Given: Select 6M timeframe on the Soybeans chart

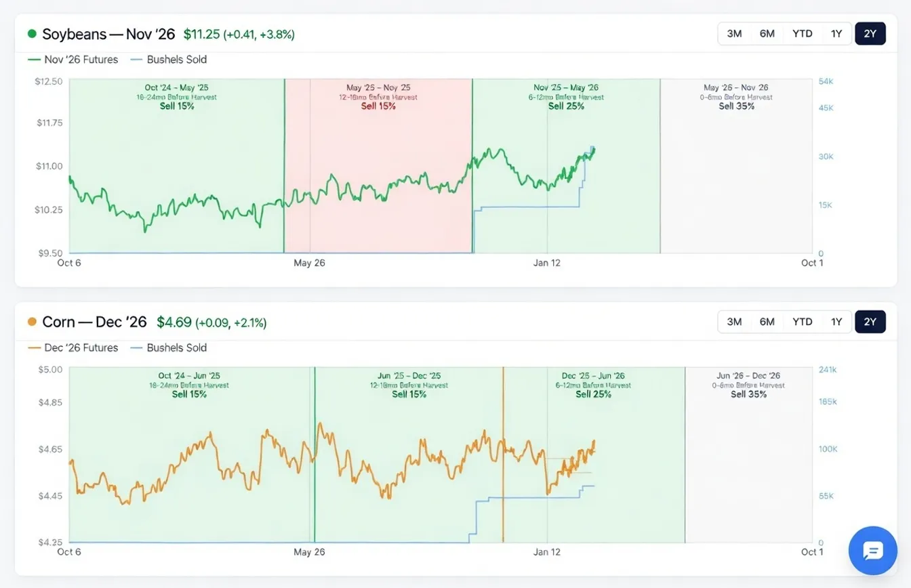Looking at the screenshot, I should pos(767,33).
